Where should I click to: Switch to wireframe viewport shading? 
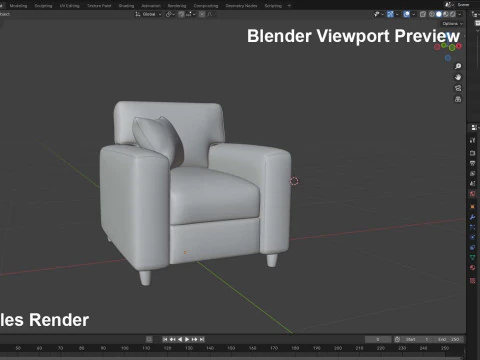(x=432, y=14)
